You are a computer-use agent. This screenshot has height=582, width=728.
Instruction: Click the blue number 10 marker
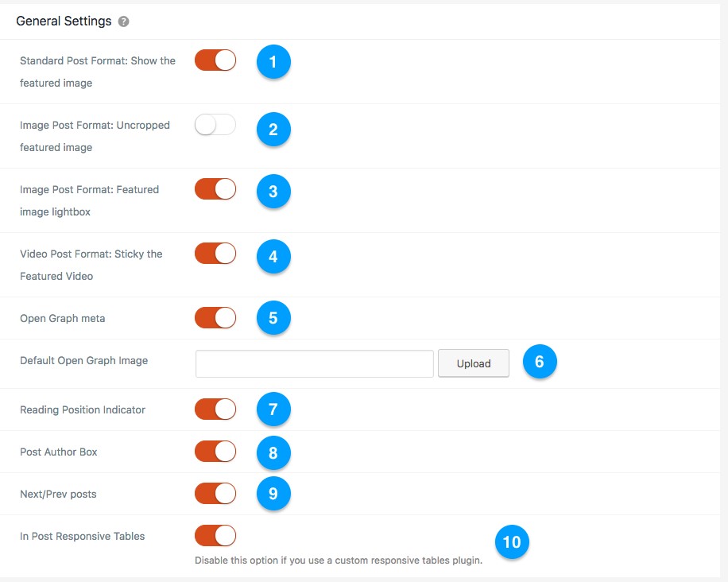pos(512,542)
